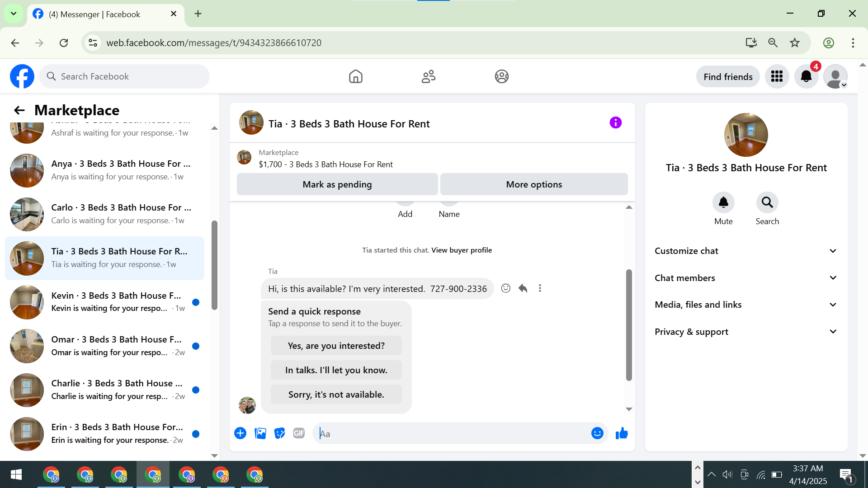The height and width of the screenshot is (488, 868).
Task: Click the chat message scrollbar
Action: point(629,325)
